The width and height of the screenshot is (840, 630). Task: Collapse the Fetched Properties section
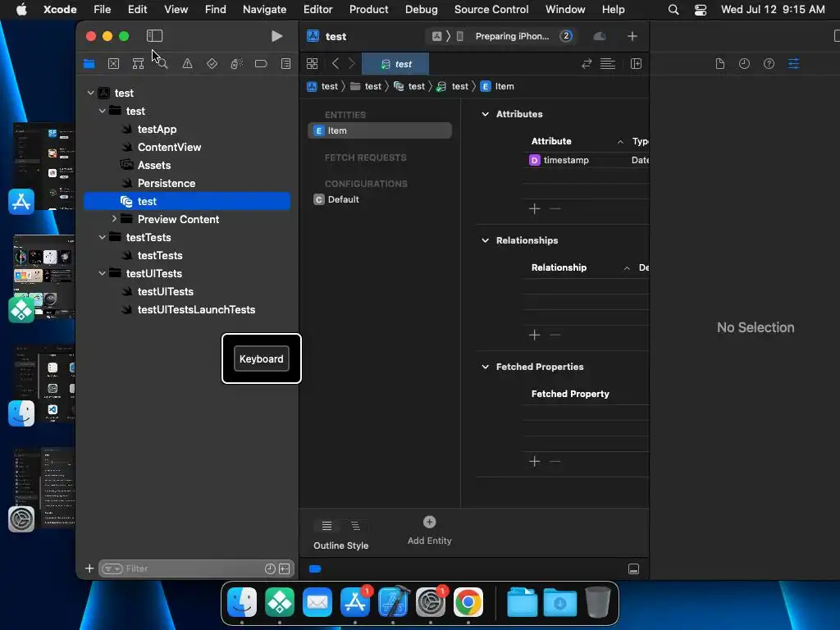486,367
